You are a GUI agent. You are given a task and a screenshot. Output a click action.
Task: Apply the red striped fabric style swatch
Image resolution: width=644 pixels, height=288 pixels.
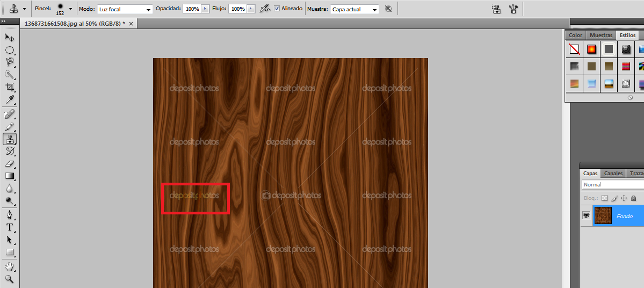pos(626,67)
